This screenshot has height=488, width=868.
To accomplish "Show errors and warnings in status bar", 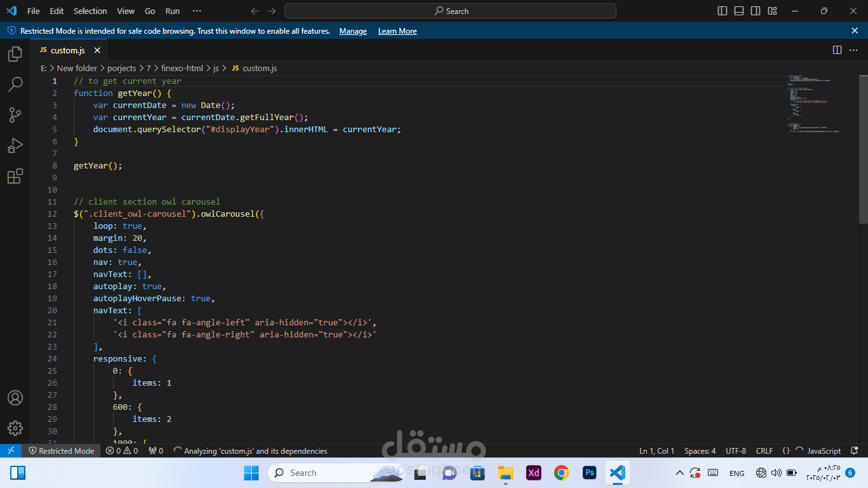I will coord(122,451).
